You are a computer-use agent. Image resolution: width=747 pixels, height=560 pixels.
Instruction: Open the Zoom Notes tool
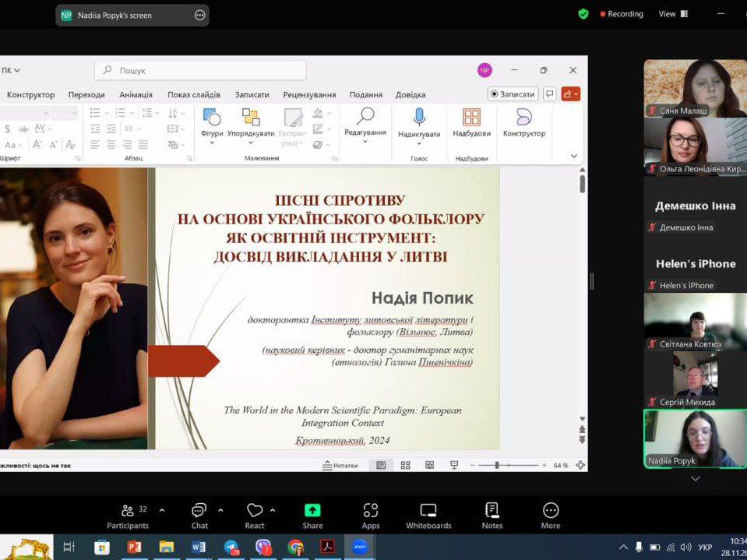pyautogui.click(x=492, y=516)
